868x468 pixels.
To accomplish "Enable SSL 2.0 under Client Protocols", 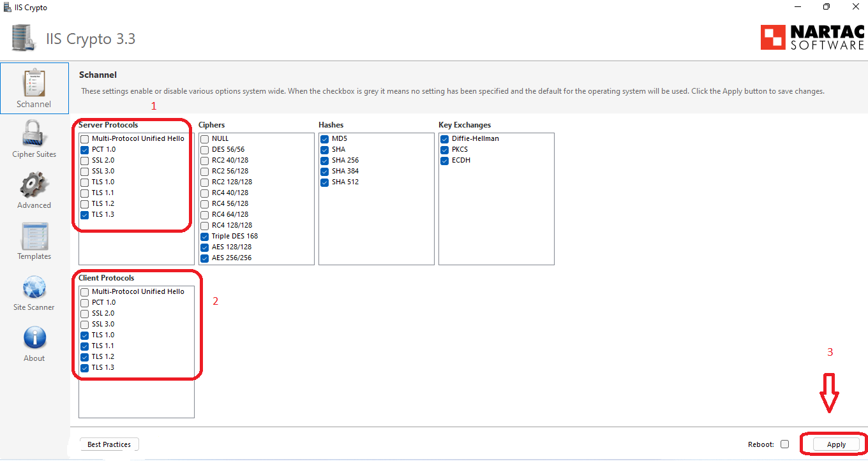I will (x=85, y=313).
